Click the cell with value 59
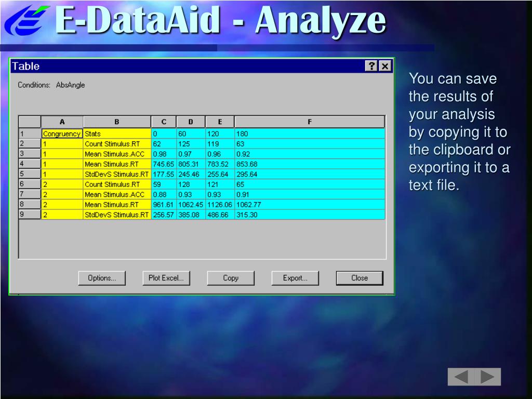Screen dimensions: 532x399 click(x=164, y=184)
